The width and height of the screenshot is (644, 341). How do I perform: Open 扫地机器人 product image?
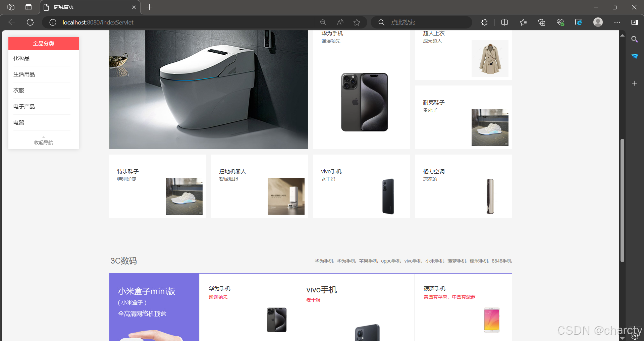coord(286,196)
